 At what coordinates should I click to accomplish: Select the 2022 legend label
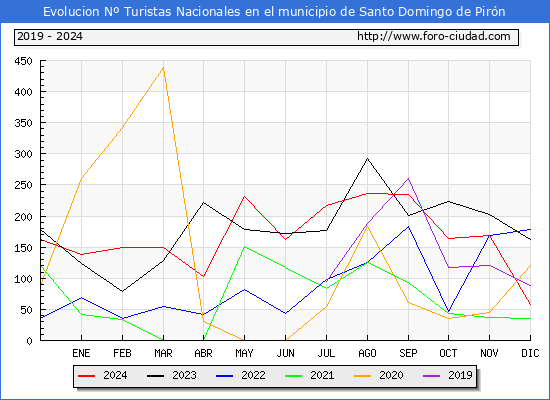click(253, 375)
